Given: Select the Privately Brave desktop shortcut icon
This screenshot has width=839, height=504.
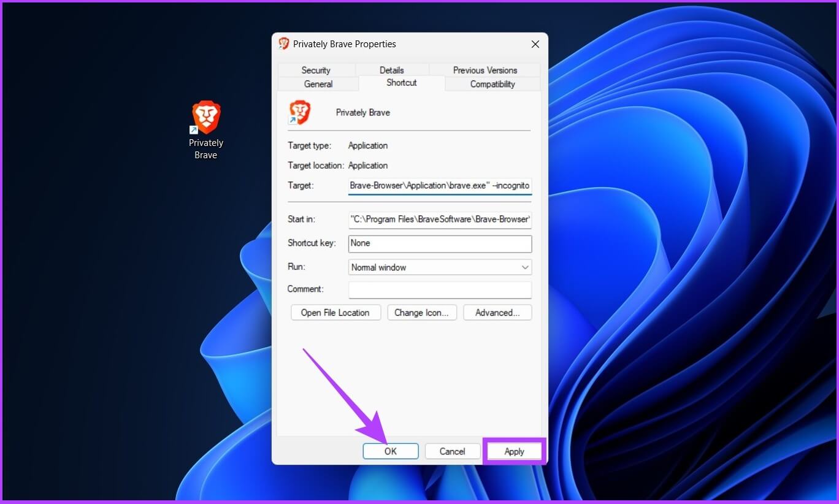Looking at the screenshot, I should click(x=206, y=118).
